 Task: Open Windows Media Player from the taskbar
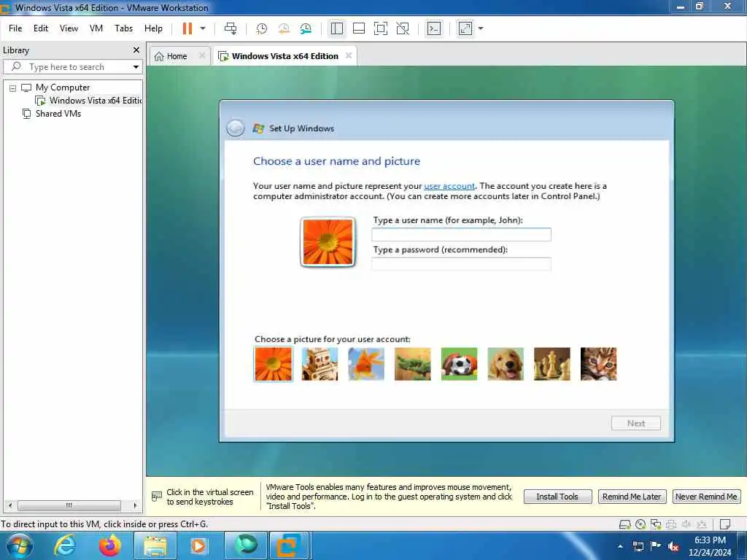pos(198,545)
